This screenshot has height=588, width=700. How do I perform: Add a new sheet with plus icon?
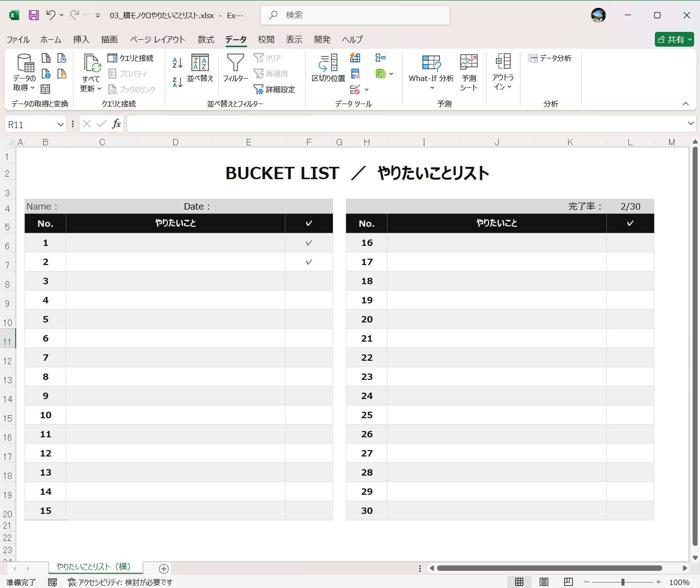pyautogui.click(x=164, y=568)
